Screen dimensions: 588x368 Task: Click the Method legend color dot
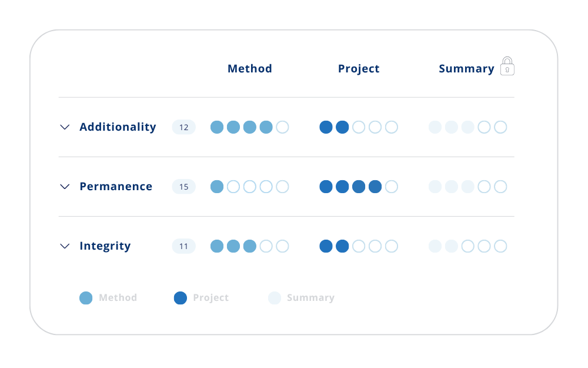[x=86, y=298]
